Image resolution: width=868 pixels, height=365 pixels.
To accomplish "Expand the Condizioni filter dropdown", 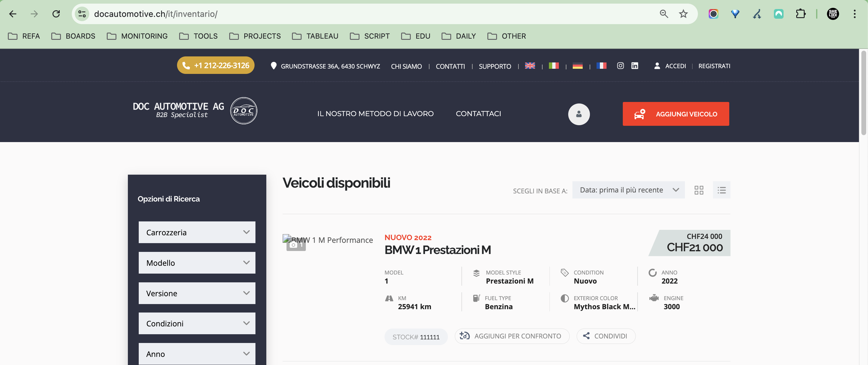I will (197, 323).
